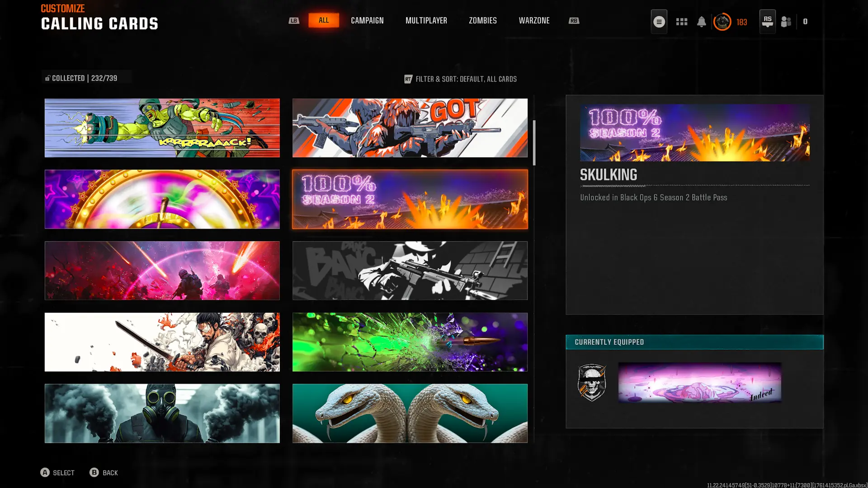
Task: Switch to the Campaign tab
Action: click(x=367, y=21)
